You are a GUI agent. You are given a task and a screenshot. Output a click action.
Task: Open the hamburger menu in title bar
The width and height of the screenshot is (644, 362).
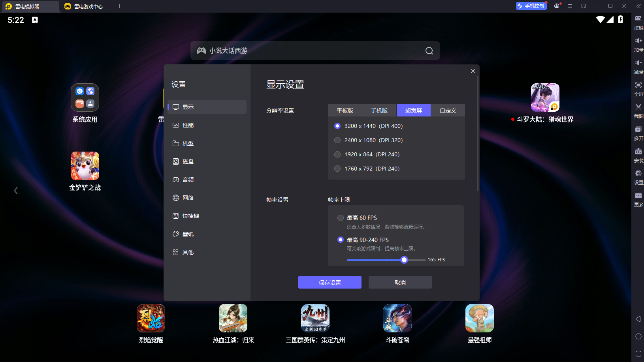pos(570,6)
